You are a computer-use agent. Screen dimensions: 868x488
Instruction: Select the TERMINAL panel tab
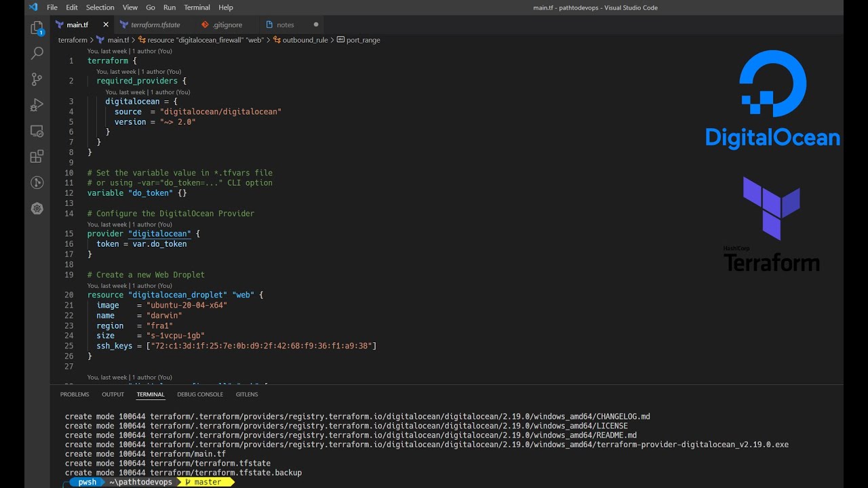pyautogui.click(x=151, y=394)
